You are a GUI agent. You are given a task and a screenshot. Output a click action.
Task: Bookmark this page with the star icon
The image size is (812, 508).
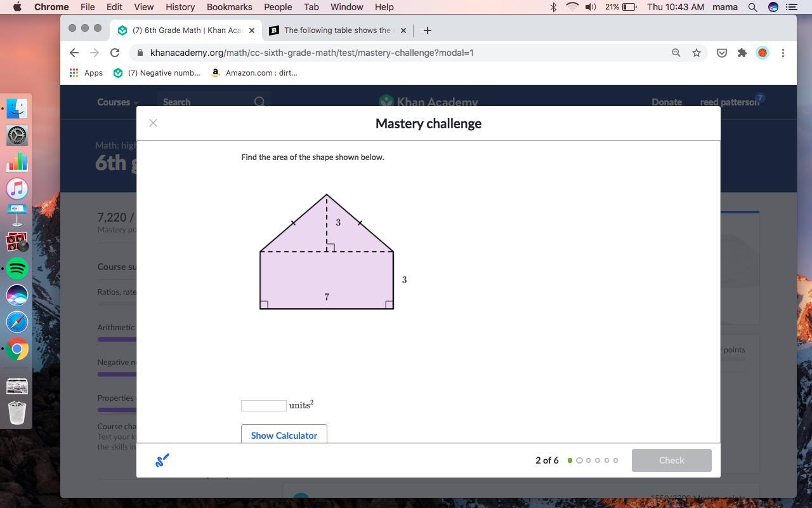[x=697, y=53]
